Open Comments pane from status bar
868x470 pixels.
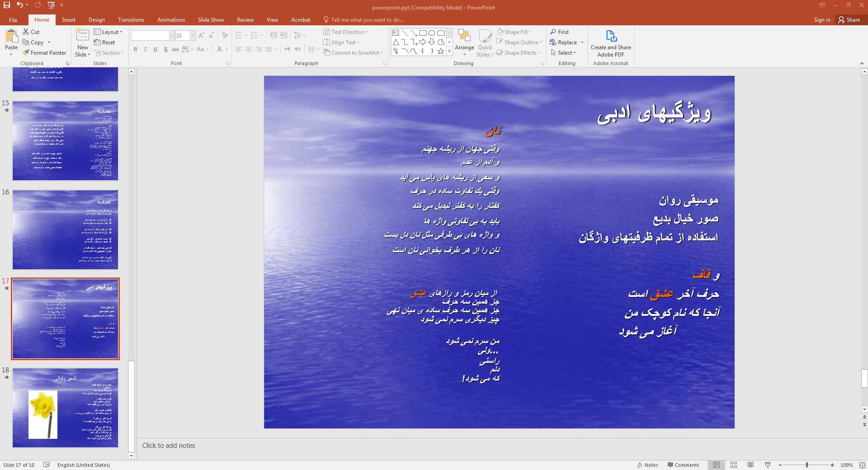pyautogui.click(x=683, y=465)
